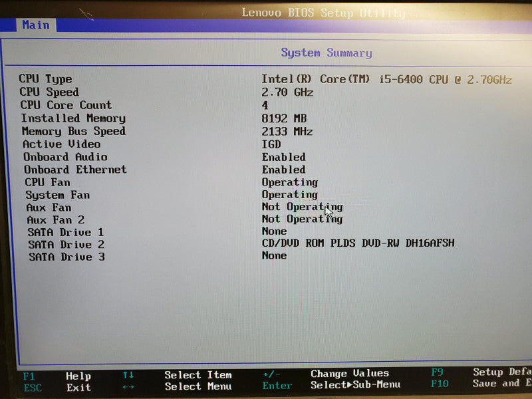Click the Select Menu legend label
Viewport: 532px width, 399px height.
click(x=198, y=386)
